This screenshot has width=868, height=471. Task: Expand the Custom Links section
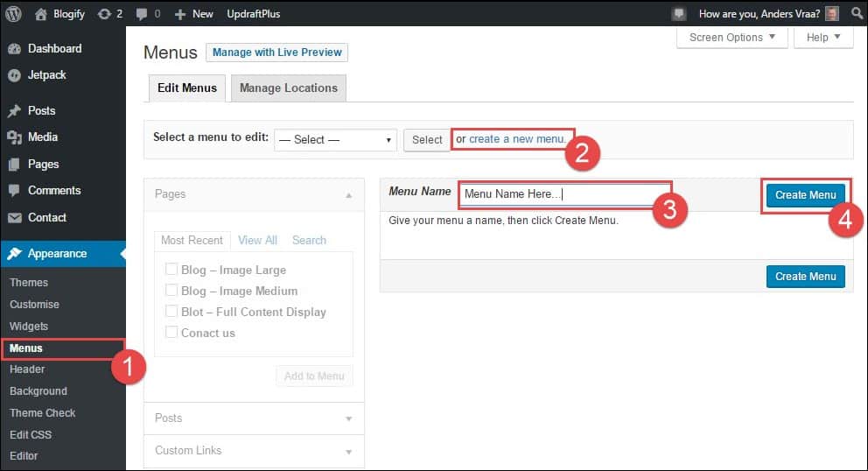click(254, 451)
